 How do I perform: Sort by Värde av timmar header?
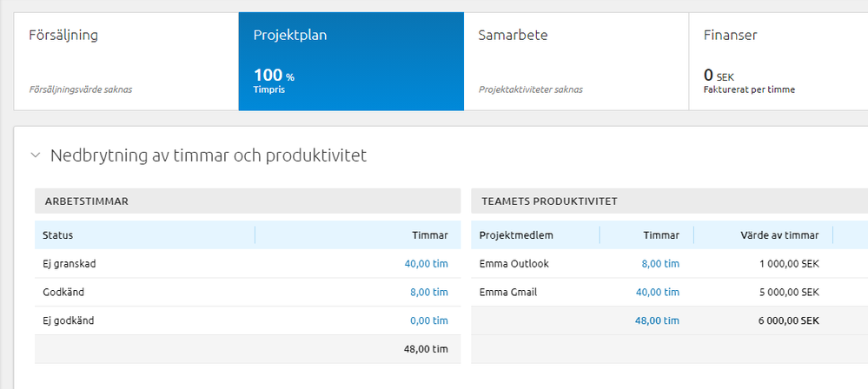pos(779,235)
